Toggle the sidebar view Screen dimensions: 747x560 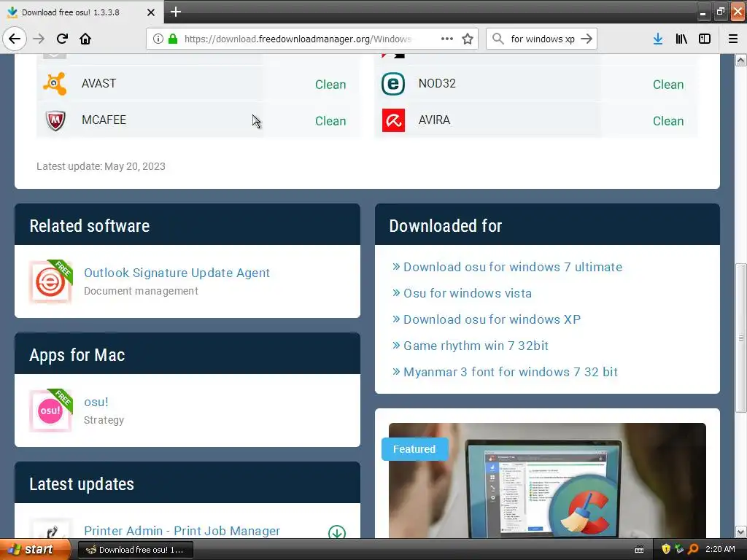click(705, 39)
